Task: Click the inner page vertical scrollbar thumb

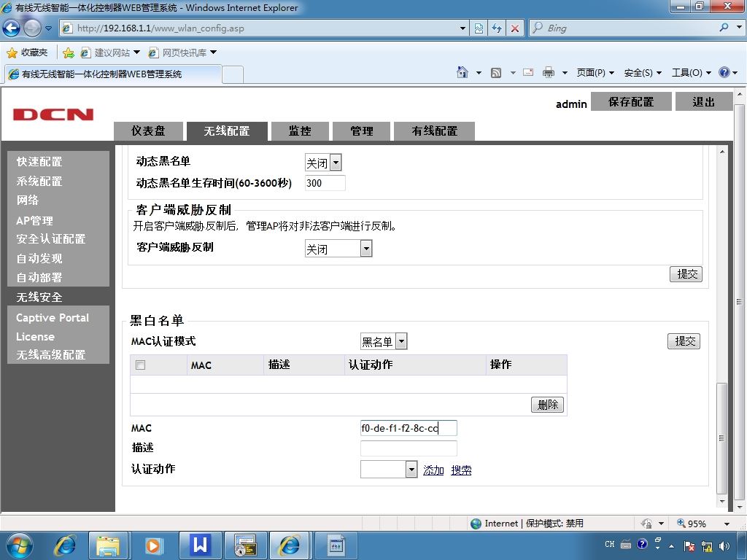Action: [722, 438]
